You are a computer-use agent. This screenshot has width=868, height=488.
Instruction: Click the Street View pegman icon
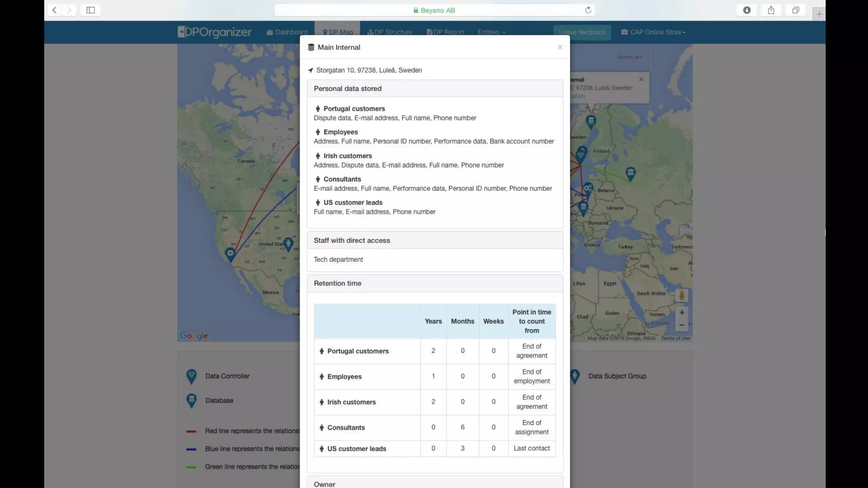tap(682, 295)
